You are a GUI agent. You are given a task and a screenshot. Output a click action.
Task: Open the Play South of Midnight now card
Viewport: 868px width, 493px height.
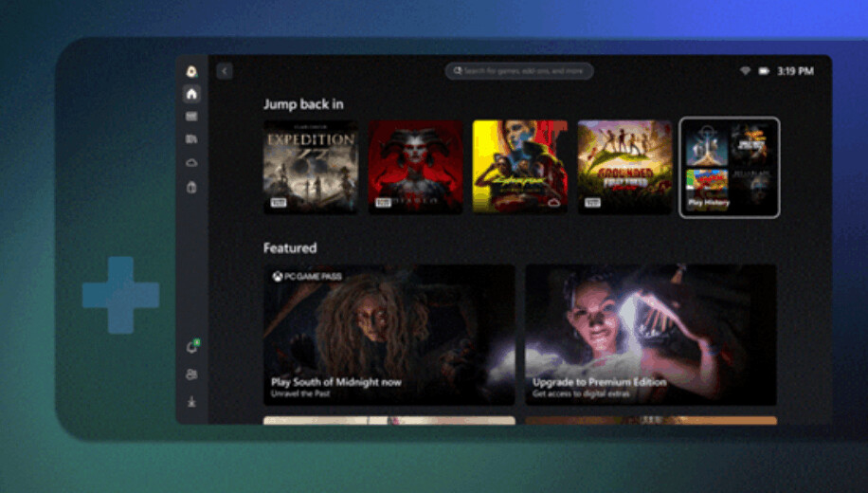click(389, 335)
